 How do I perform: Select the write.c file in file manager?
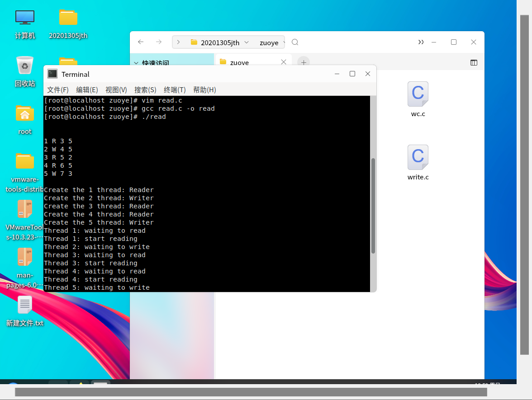(x=418, y=162)
